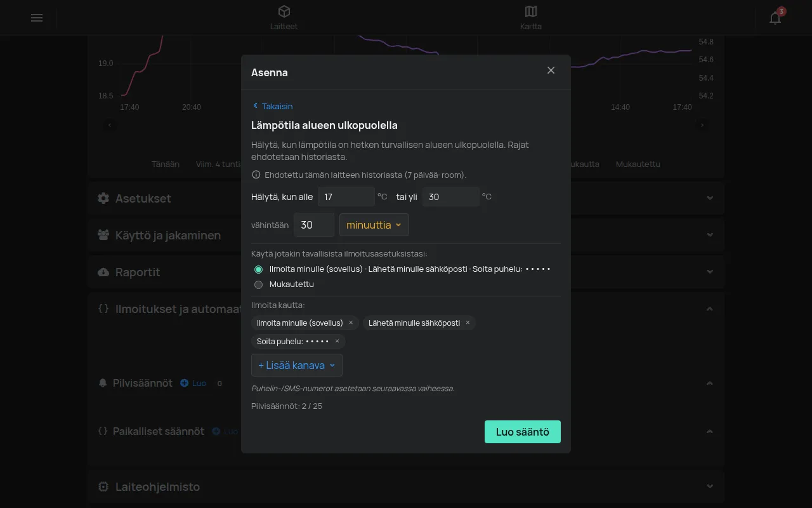812x508 pixels.
Task: Click the info icon beside Ehdotettu text
Action: tap(256, 175)
